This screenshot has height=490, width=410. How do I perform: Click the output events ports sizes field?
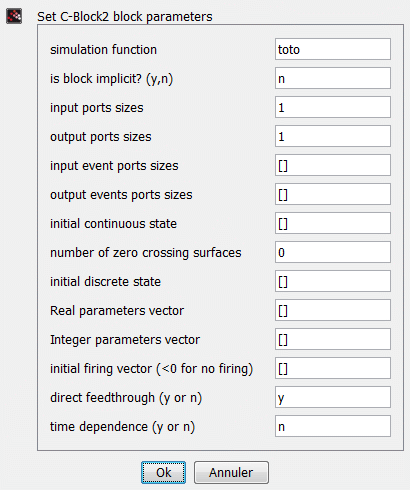[333, 194]
